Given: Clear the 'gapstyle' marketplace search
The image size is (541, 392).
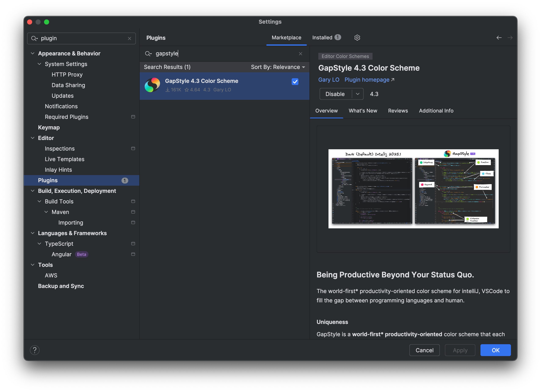Looking at the screenshot, I should (301, 54).
